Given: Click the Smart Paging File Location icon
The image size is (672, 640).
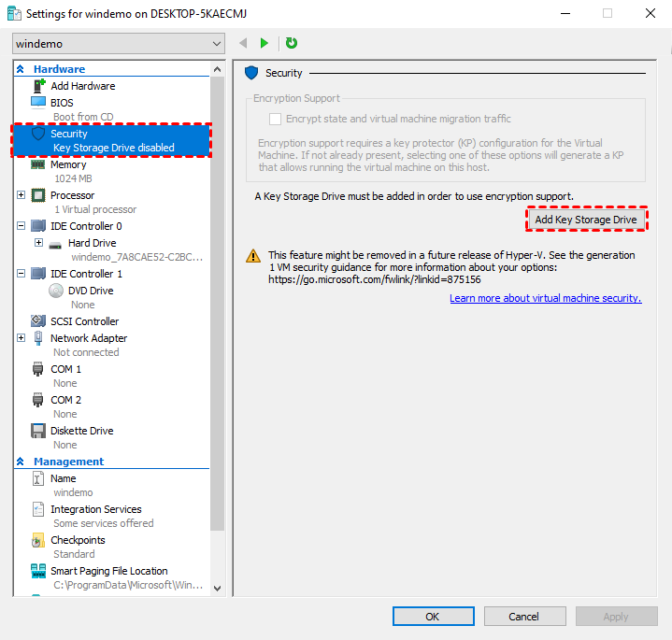Looking at the screenshot, I should 38,571.
